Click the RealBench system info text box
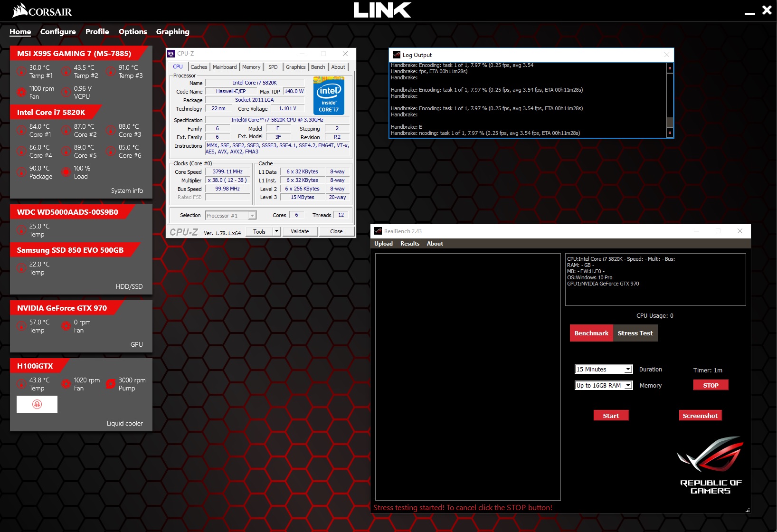 point(655,279)
